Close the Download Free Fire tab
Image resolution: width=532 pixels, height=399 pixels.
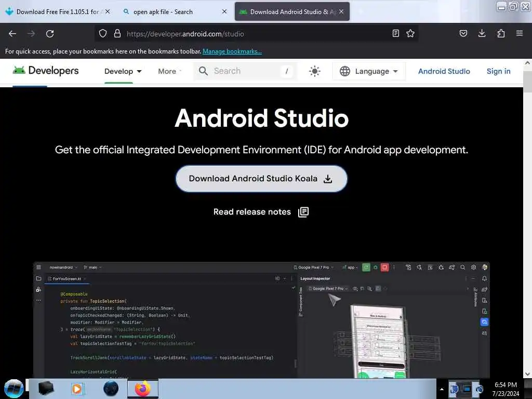pos(108,11)
